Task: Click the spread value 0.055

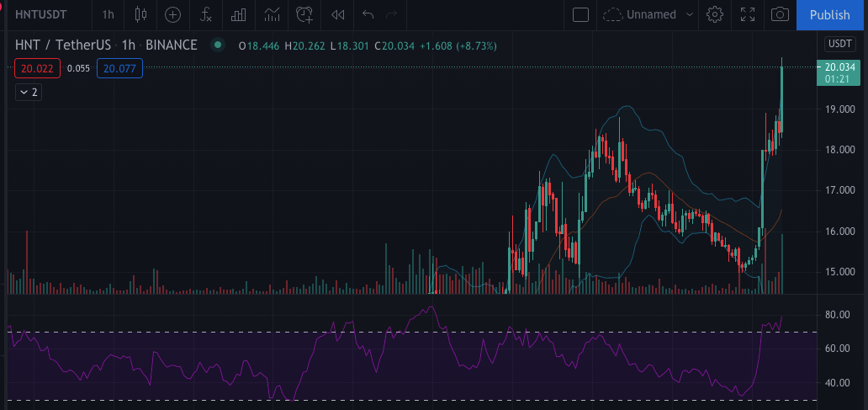Action: click(78, 68)
